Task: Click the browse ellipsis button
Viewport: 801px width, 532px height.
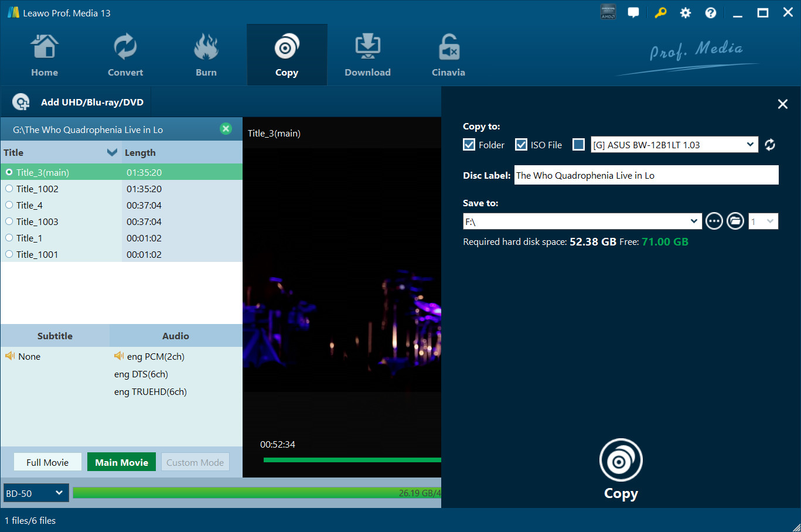Action: pyautogui.click(x=714, y=221)
